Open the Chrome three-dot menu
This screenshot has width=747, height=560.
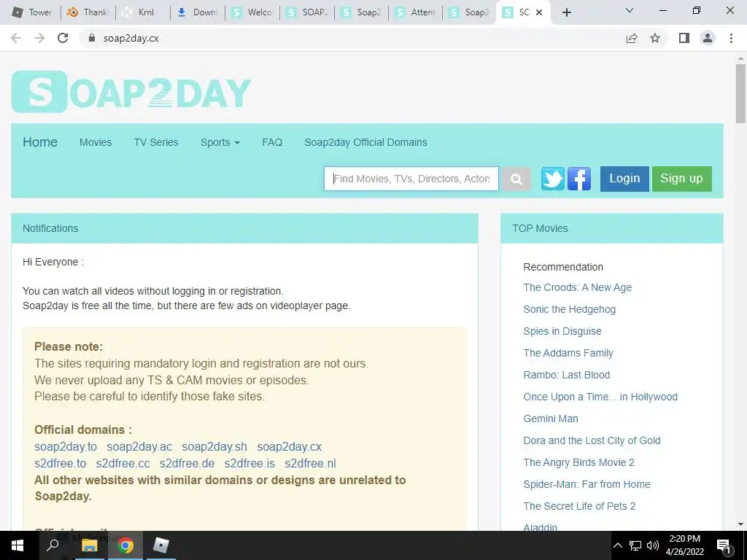coord(731,38)
